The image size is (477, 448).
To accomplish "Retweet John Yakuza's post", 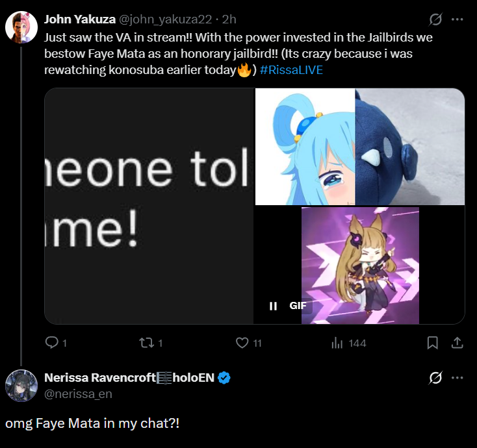I will (146, 343).
